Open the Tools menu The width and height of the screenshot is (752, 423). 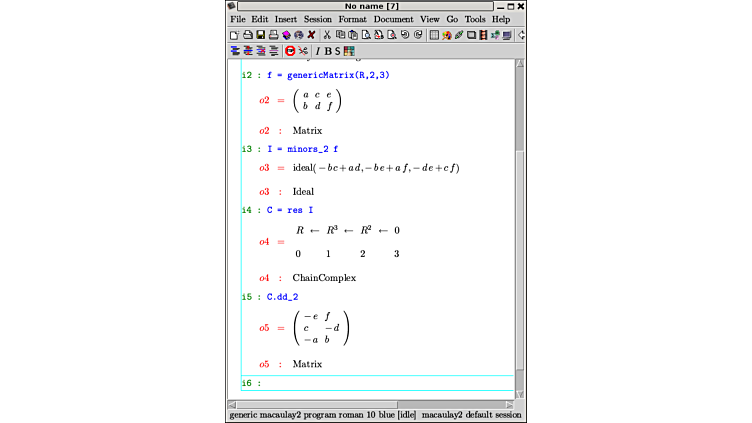475,19
